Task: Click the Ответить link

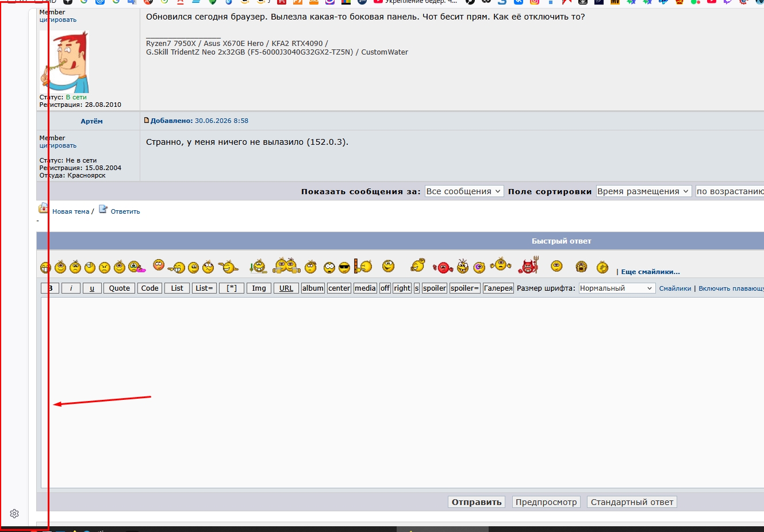Action: 125,211
